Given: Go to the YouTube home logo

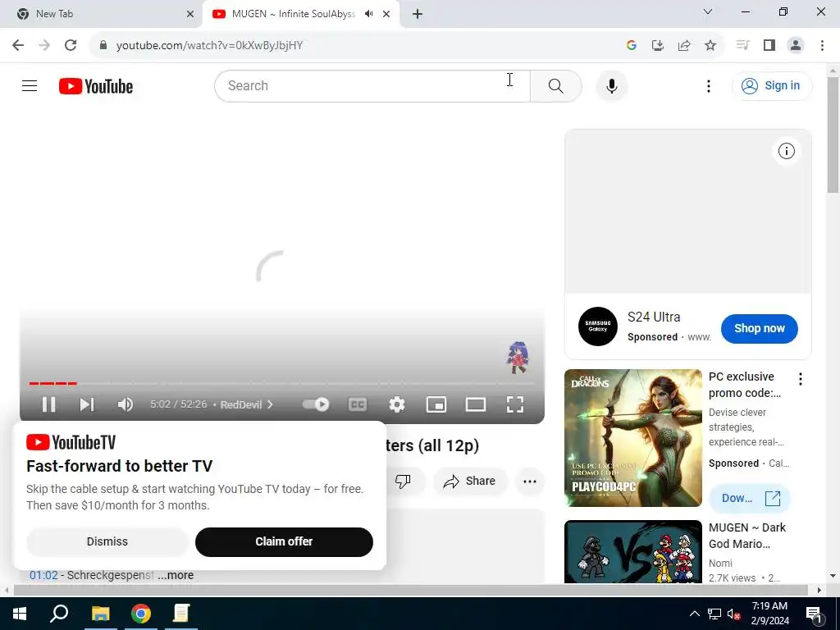Looking at the screenshot, I should pos(96,86).
